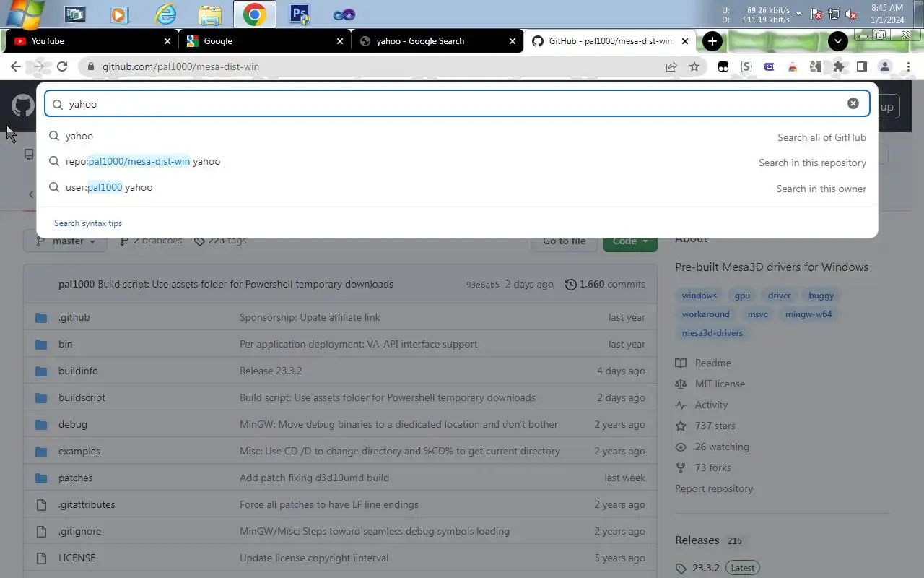Viewport: 924px width, 578px height.
Task: Clear the GitHub search field text
Action: tap(853, 103)
